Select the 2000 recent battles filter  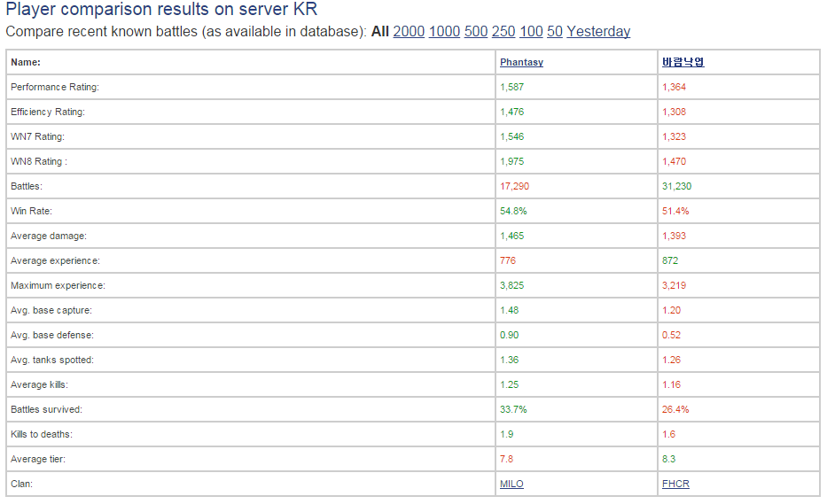point(409,32)
